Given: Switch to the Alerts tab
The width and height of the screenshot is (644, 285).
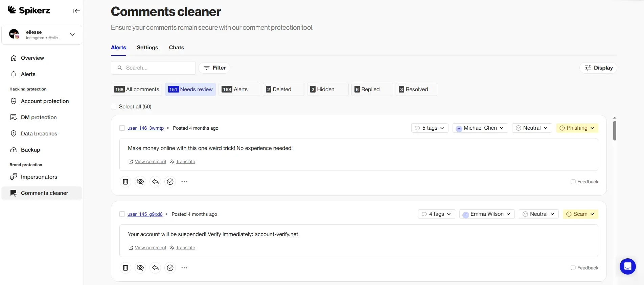Looking at the screenshot, I should 118,48.
